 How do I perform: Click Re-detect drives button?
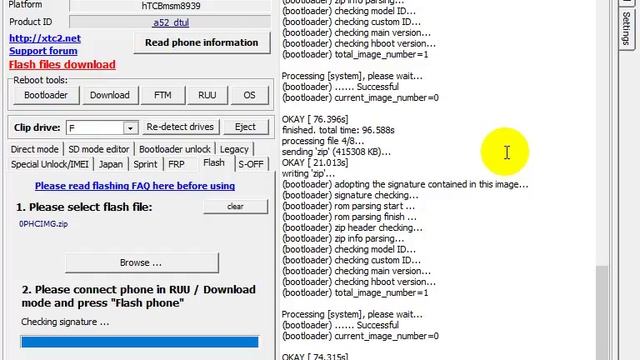pyautogui.click(x=180, y=127)
